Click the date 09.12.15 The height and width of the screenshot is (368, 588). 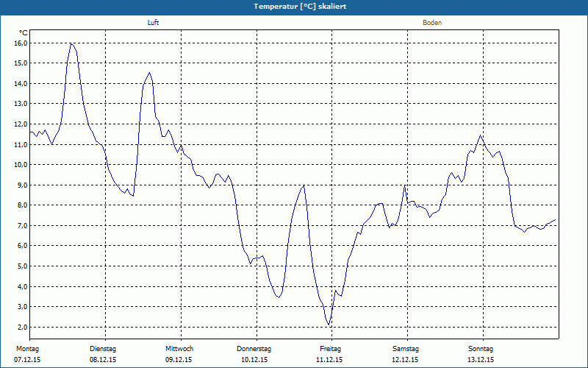point(179,360)
